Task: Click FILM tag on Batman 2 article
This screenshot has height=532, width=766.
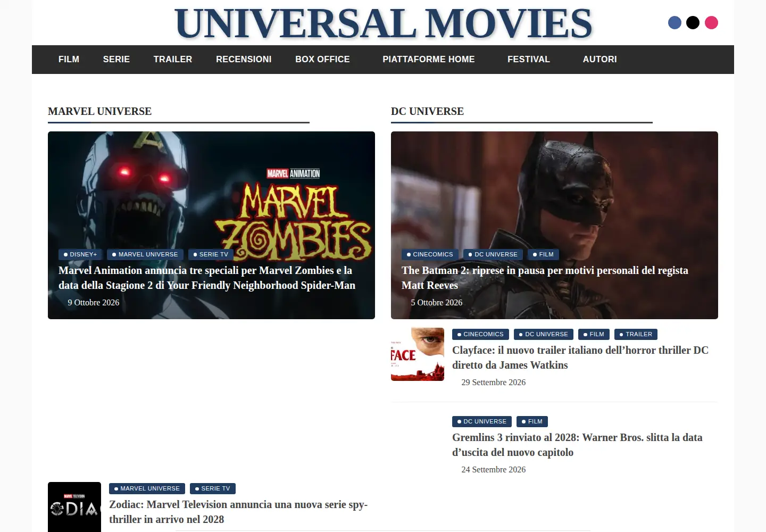Action: pyautogui.click(x=543, y=255)
